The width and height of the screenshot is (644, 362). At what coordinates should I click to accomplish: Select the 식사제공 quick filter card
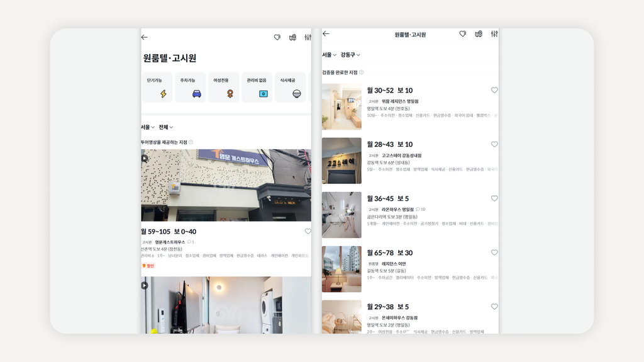(x=291, y=88)
